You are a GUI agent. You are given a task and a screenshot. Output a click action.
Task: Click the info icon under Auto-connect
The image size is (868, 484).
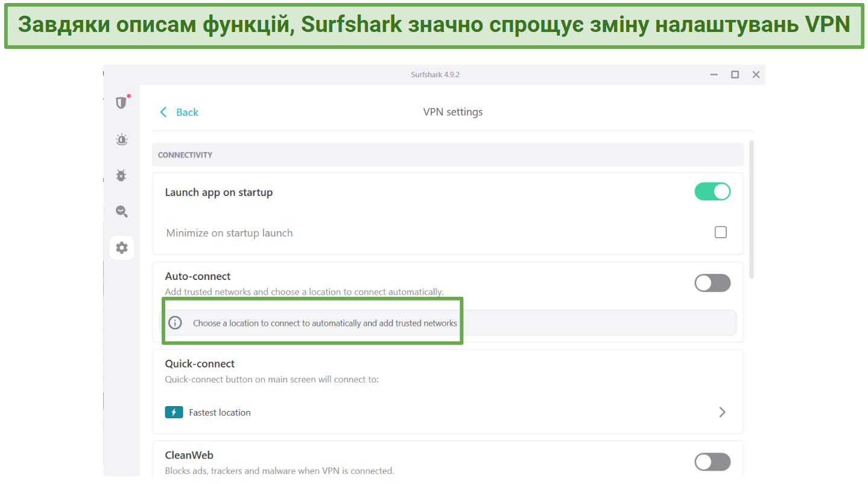(x=175, y=323)
